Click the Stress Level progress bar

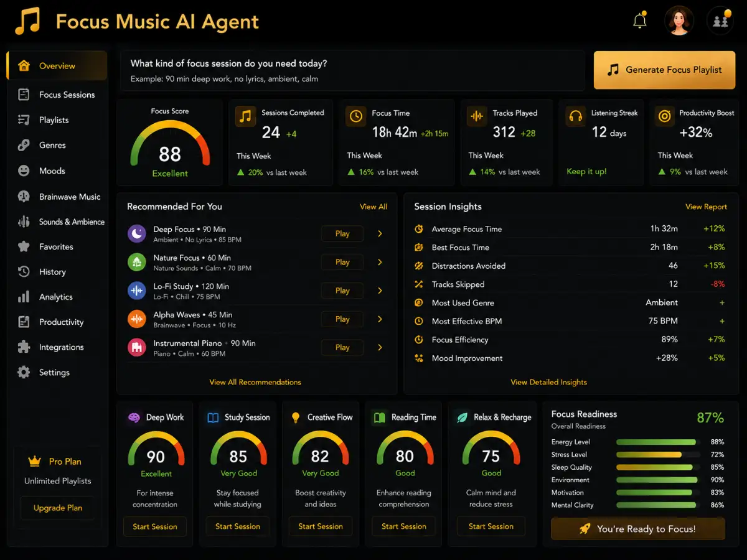coord(657,455)
